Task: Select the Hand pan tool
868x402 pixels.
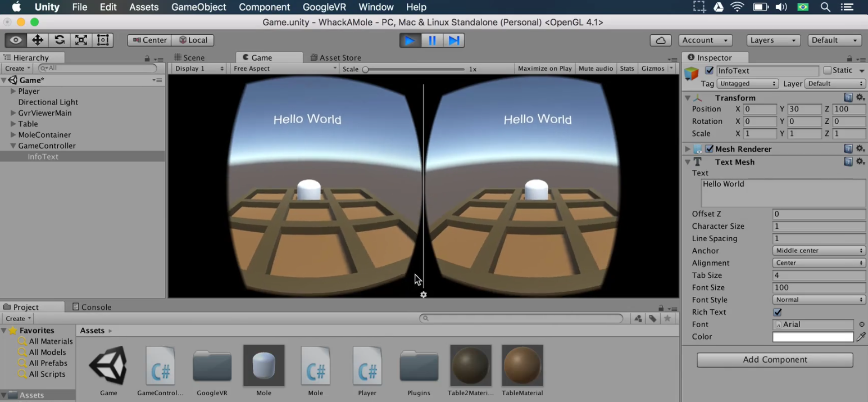Action: point(15,39)
